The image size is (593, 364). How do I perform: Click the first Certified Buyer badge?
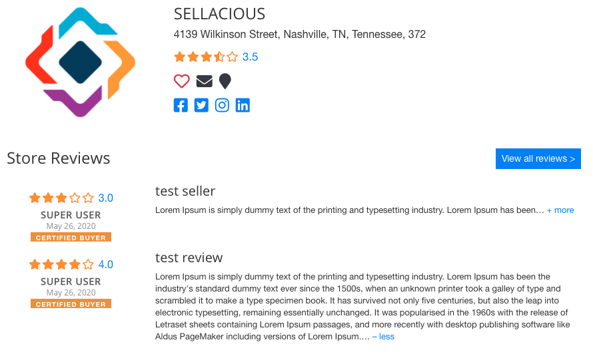point(71,237)
